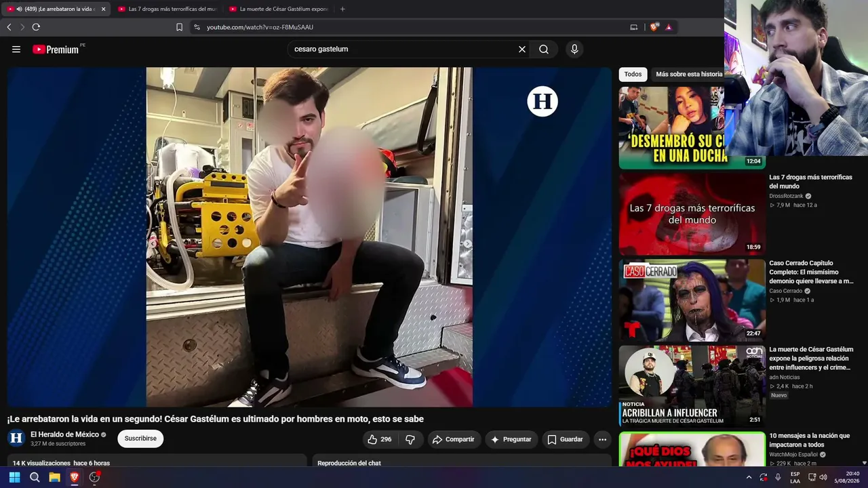Select the 'Todos' filter chip
Screen dimensions: 868x488
click(x=633, y=75)
